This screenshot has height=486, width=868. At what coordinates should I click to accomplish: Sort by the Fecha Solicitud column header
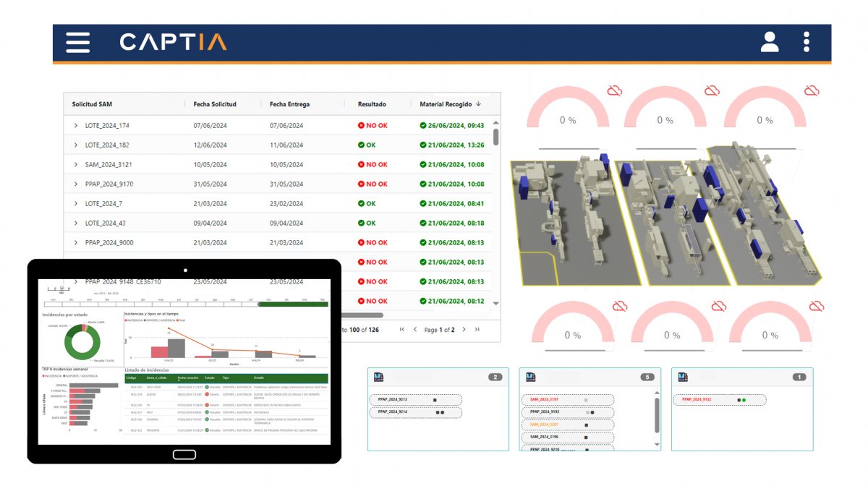[x=215, y=104]
